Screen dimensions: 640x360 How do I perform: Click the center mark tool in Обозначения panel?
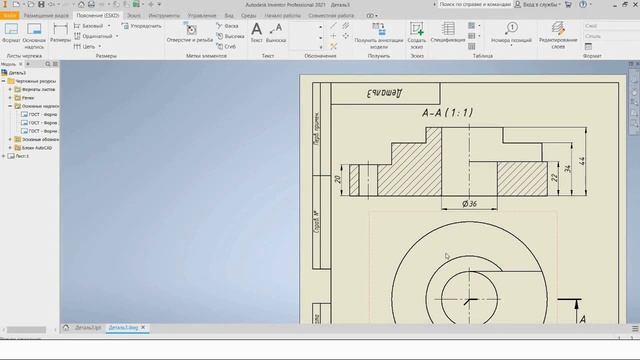click(333, 36)
